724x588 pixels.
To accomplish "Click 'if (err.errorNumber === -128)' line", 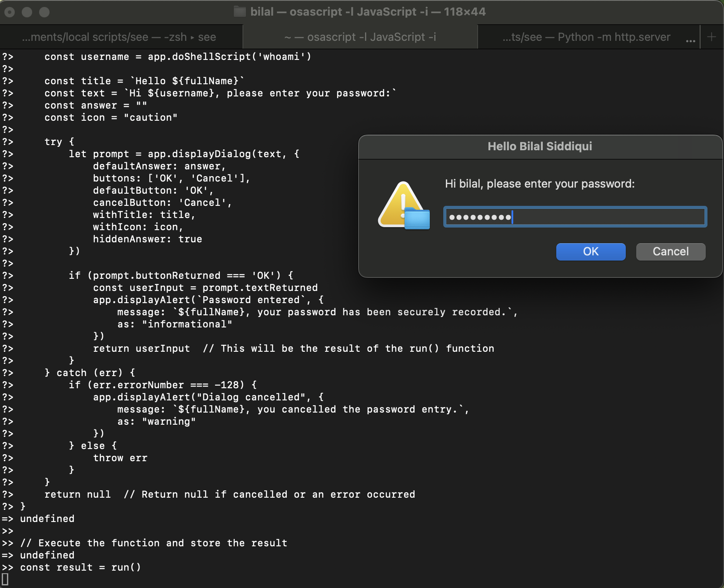I will 163,385.
